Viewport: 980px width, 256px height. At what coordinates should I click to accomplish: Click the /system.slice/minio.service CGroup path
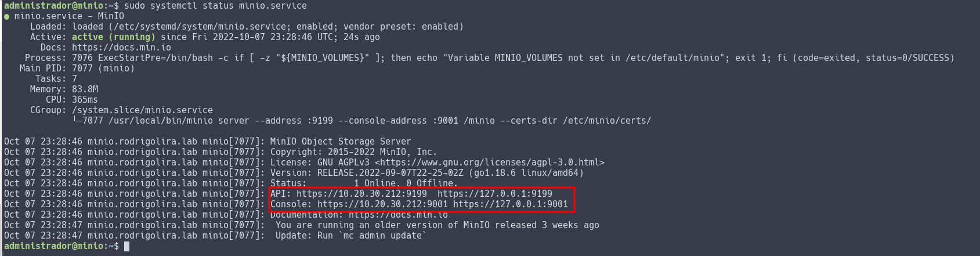coord(142,110)
